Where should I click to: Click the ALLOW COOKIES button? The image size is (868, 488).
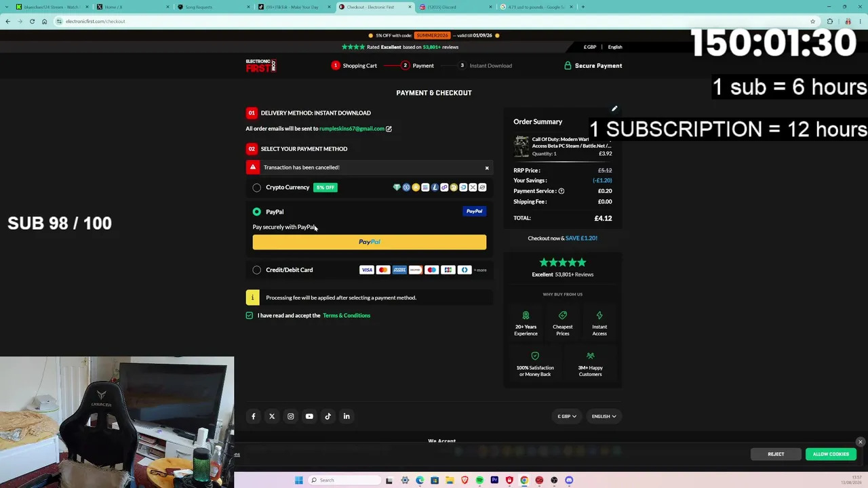[x=831, y=454]
